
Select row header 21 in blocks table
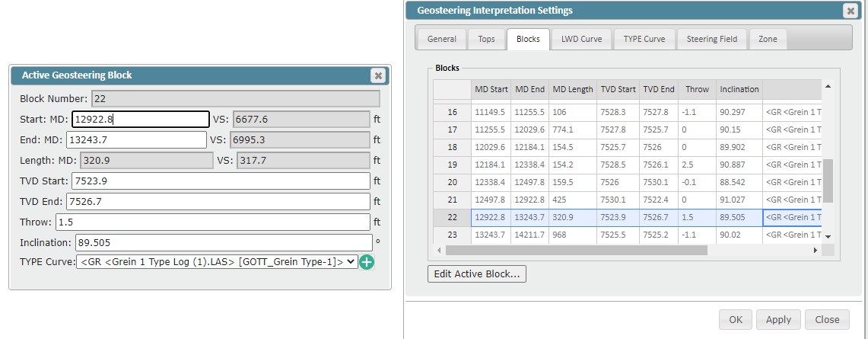453,200
